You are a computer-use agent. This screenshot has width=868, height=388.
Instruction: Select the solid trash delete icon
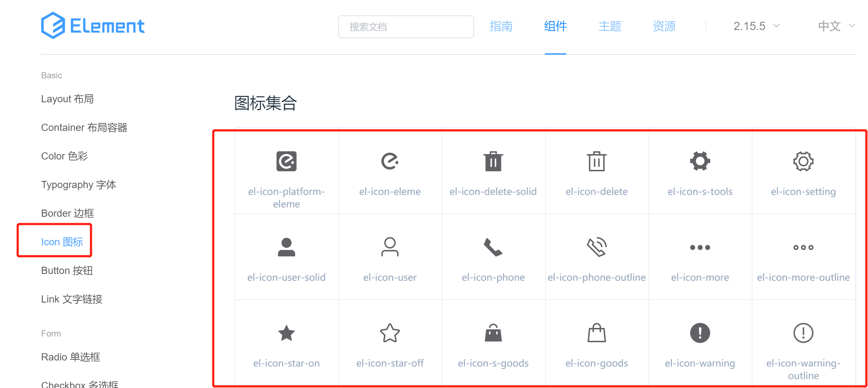pos(493,161)
